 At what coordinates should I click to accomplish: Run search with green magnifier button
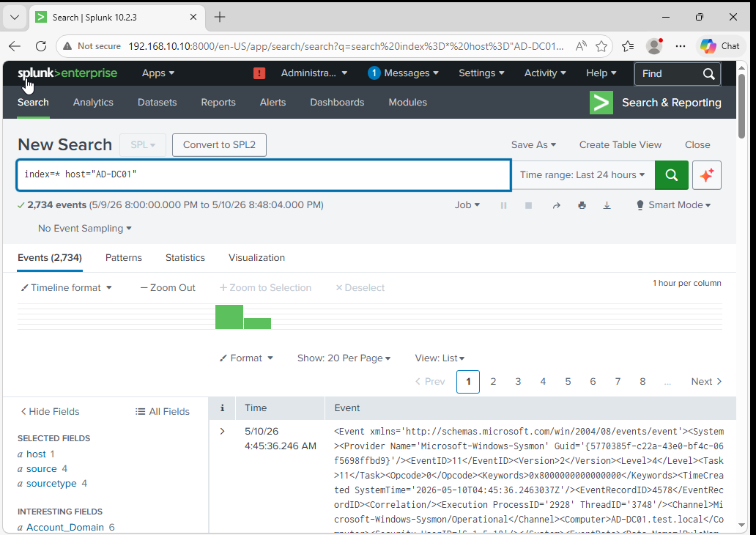point(671,175)
